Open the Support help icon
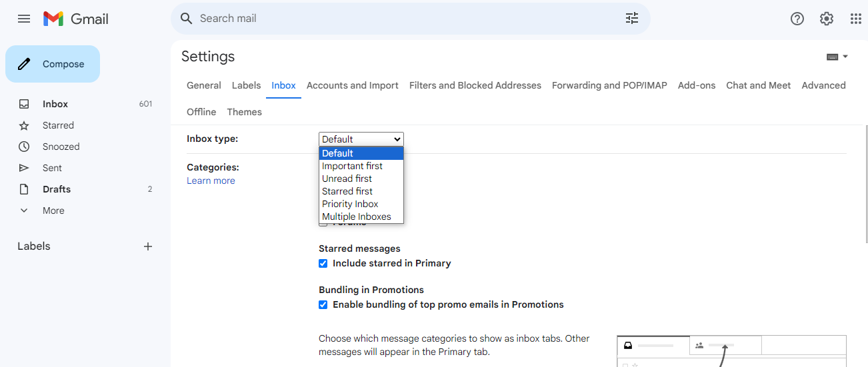The image size is (868, 367). tap(797, 19)
